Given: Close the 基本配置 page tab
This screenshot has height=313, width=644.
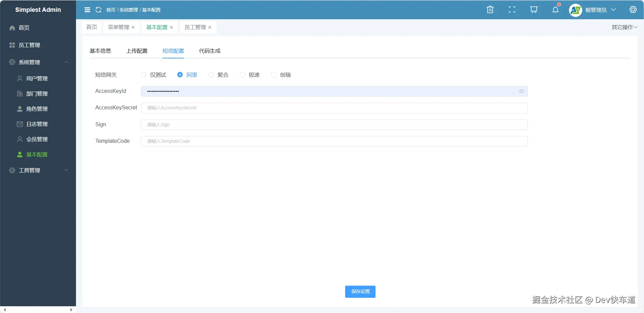Looking at the screenshot, I should click(x=172, y=27).
